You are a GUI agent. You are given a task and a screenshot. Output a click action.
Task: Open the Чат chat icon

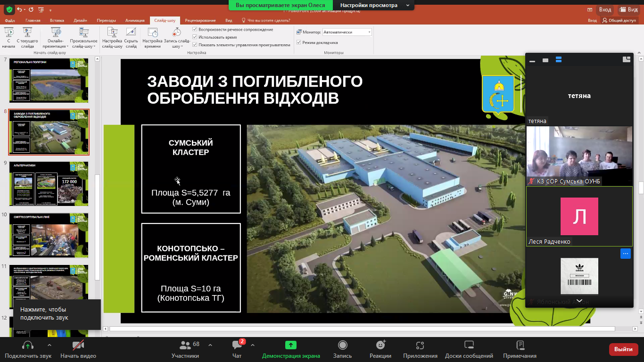coord(237,346)
